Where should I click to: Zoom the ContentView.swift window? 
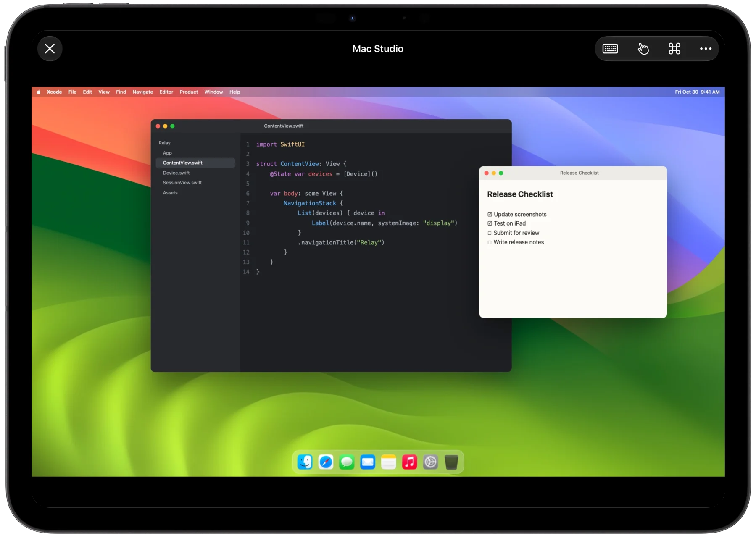[172, 126]
